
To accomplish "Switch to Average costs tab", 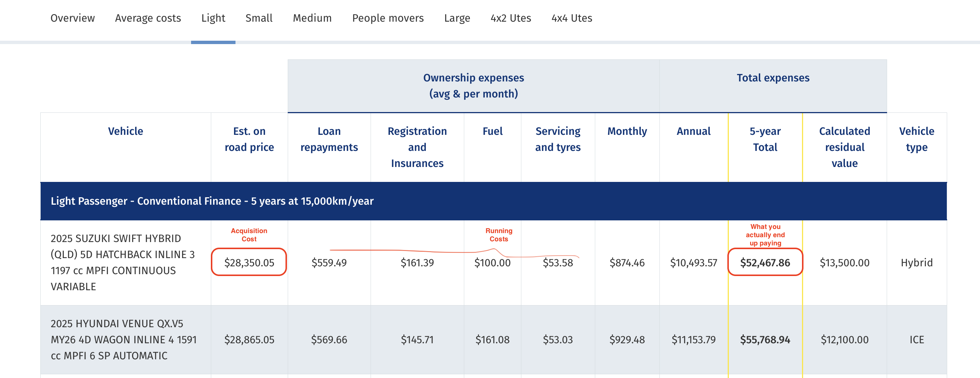I will click(148, 18).
